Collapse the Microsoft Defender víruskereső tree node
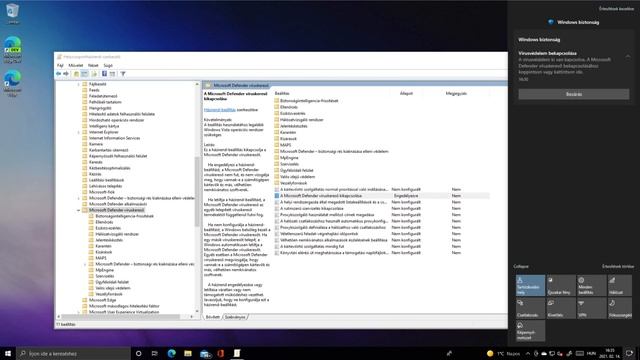Image resolution: width=640 pixels, height=360 pixels. [78, 210]
